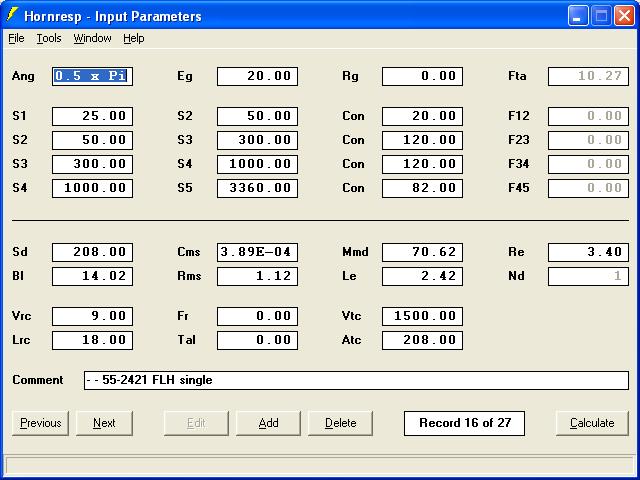Viewport: 640px width, 480px height.
Task: Click the Rms field showing 1.12
Action: [257, 276]
